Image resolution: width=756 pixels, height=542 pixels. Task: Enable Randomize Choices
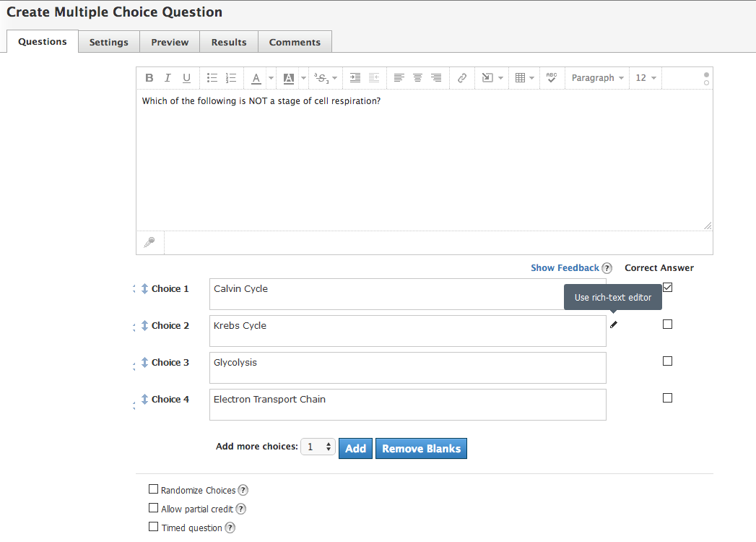(x=153, y=489)
